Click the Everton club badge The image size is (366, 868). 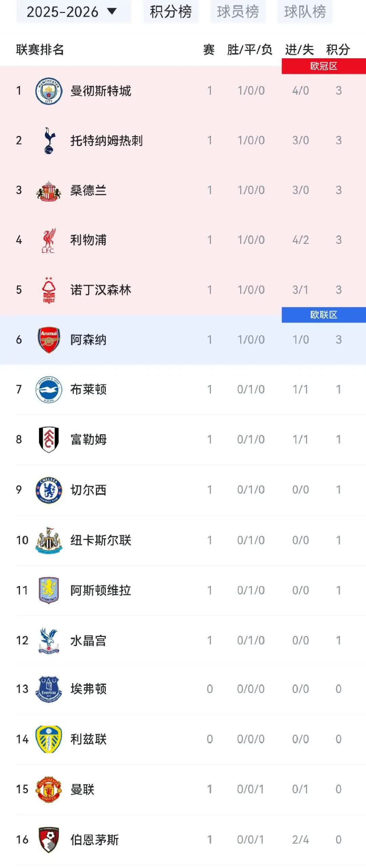[49, 689]
